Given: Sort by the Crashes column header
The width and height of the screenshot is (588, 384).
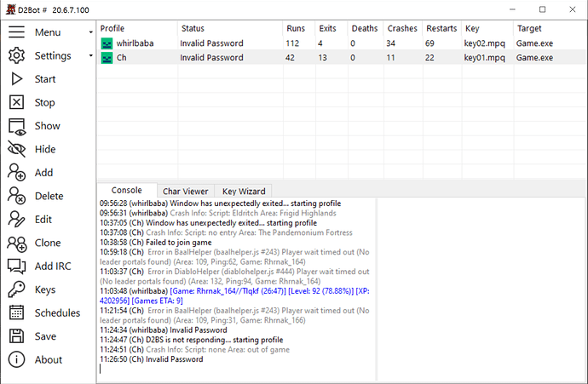Looking at the screenshot, I should (402, 28).
